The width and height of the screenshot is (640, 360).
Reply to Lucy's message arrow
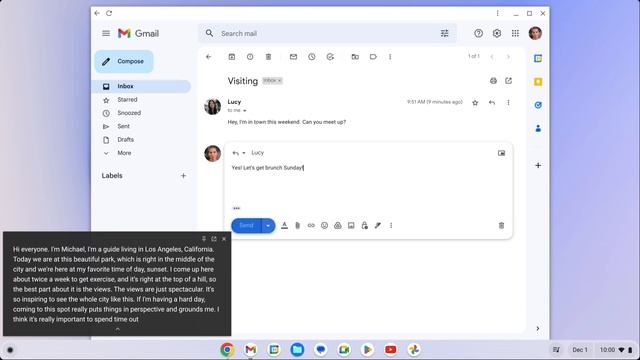[x=492, y=103]
